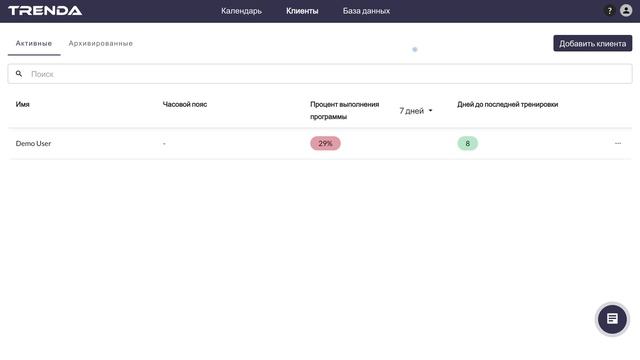Viewport: 640px width, 360px height.
Task: Expand the 7 дней period dropdown
Action: pyautogui.click(x=416, y=111)
